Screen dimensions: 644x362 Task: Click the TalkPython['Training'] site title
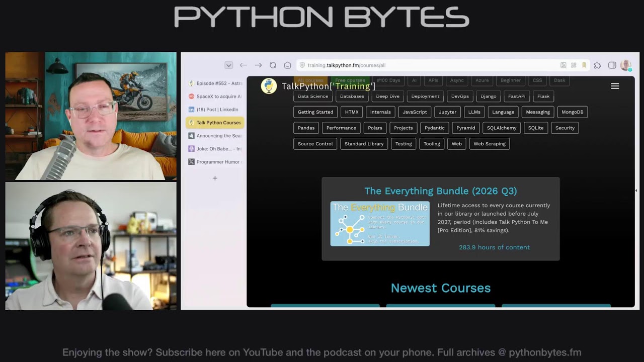tap(329, 86)
